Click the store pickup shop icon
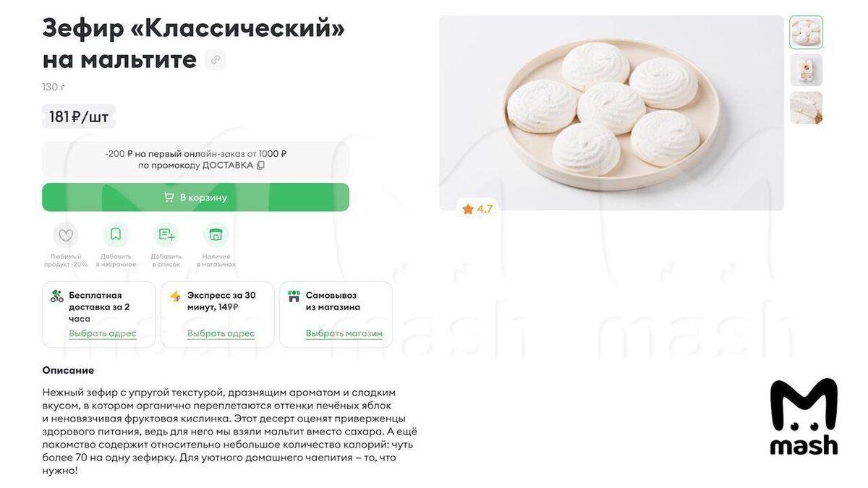868x488 pixels. 294,296
